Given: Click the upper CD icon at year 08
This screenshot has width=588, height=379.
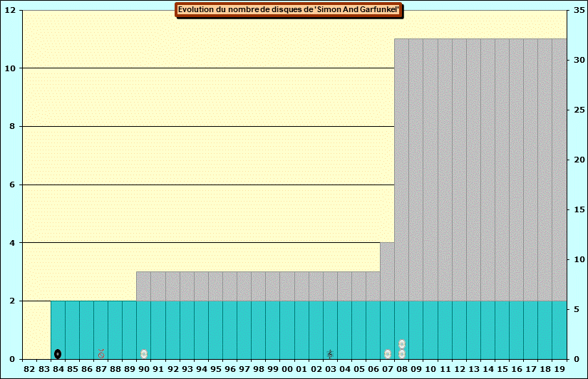Looking at the screenshot, I should click(402, 344).
